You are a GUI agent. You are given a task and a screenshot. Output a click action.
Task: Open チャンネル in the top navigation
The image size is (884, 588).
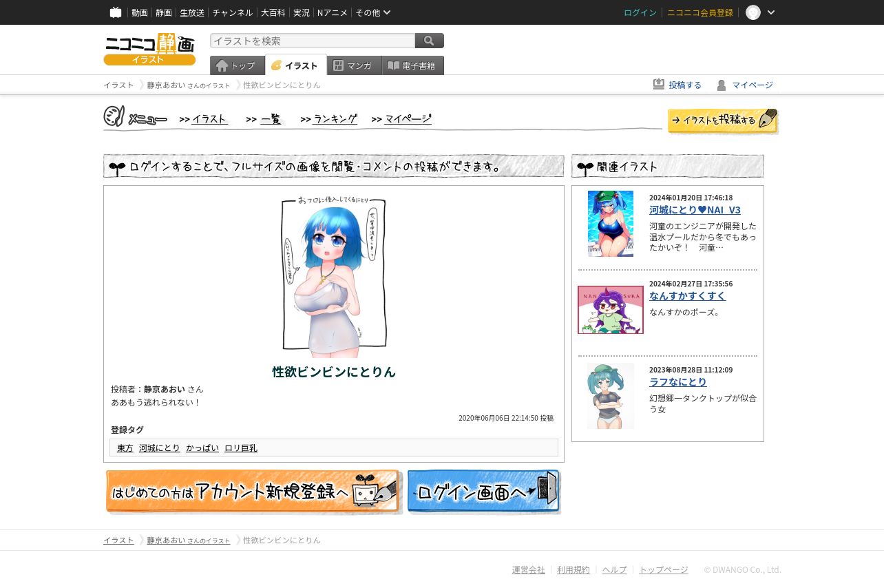click(x=233, y=12)
